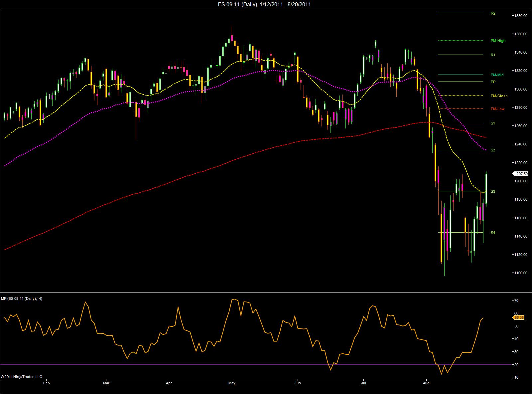Select the 40 level on MFI axis
Viewport: 532px width, 394px height.
[x=517, y=339]
